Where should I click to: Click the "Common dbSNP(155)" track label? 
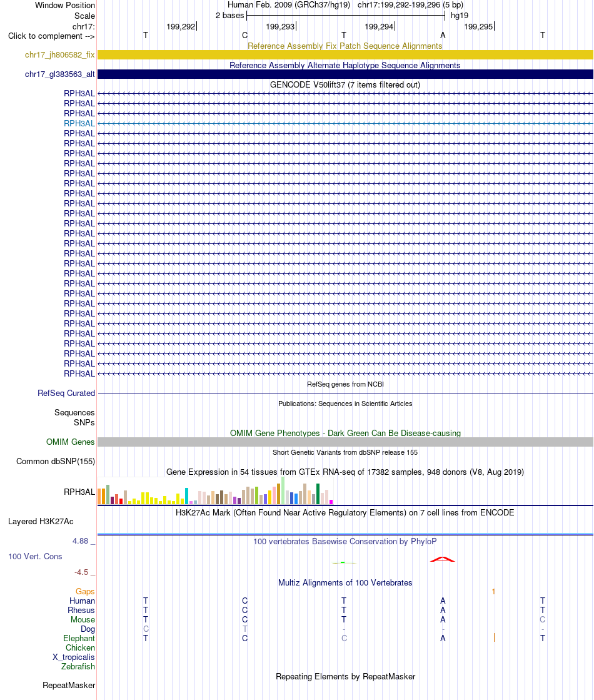click(x=56, y=462)
